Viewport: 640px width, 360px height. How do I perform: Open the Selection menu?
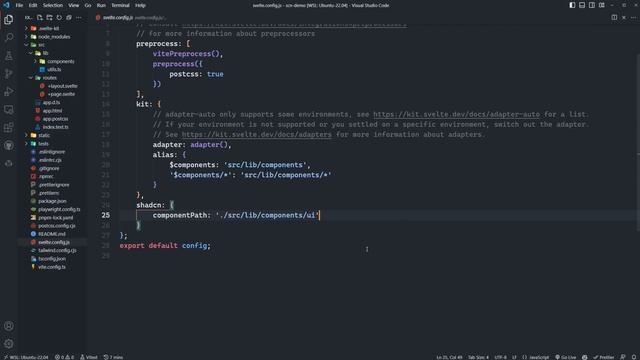[53, 5]
